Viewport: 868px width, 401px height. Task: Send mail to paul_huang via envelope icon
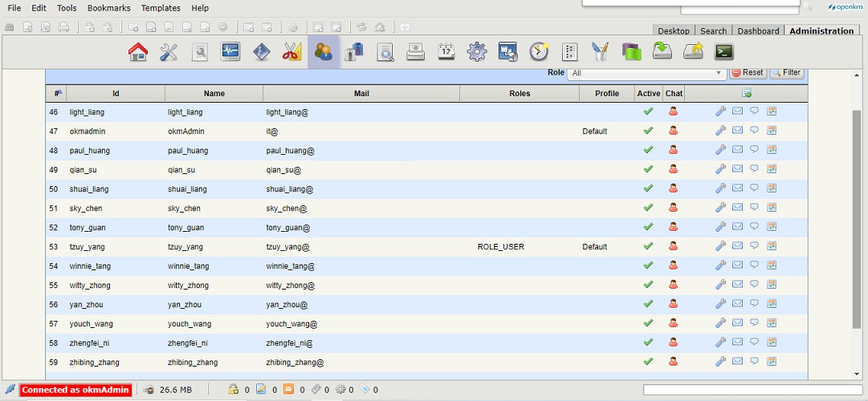[737, 150]
